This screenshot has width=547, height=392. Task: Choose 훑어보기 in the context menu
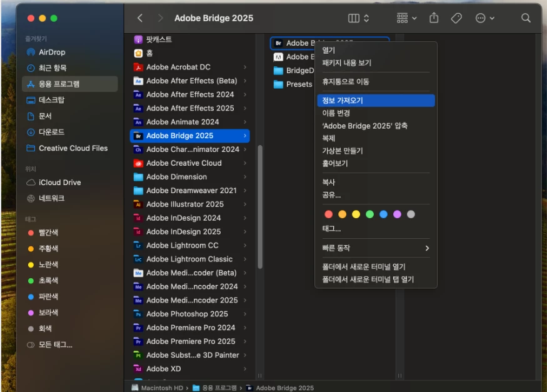click(x=376, y=164)
